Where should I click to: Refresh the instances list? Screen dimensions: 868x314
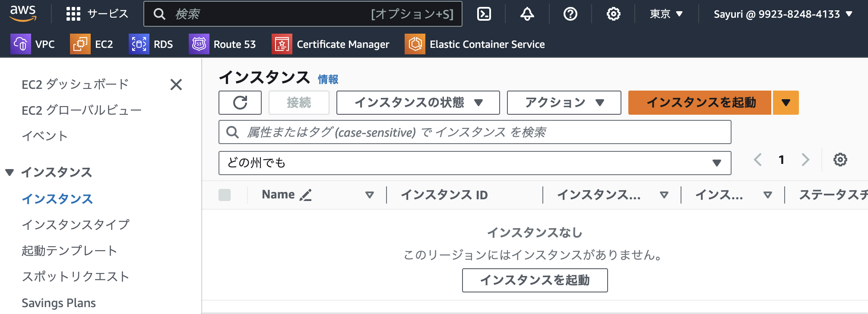[x=240, y=103]
